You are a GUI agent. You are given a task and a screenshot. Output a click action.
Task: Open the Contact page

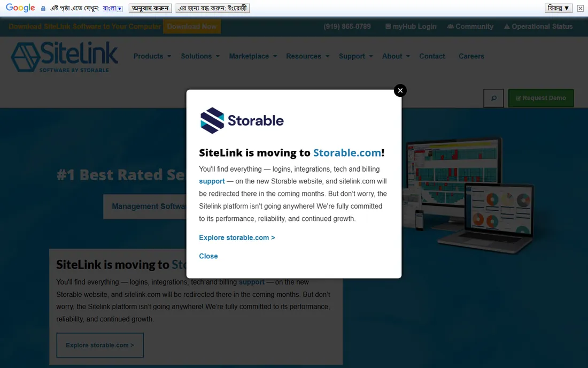pos(432,56)
